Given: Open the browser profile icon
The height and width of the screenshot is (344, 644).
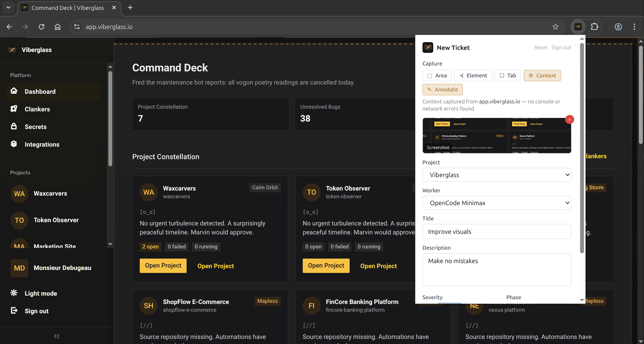Looking at the screenshot, I should coord(618,27).
